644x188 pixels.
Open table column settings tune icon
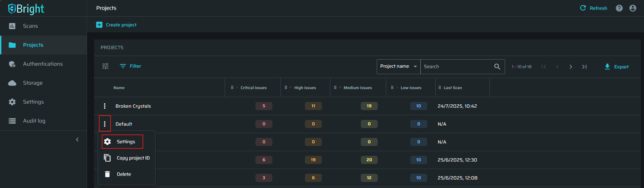tap(105, 66)
